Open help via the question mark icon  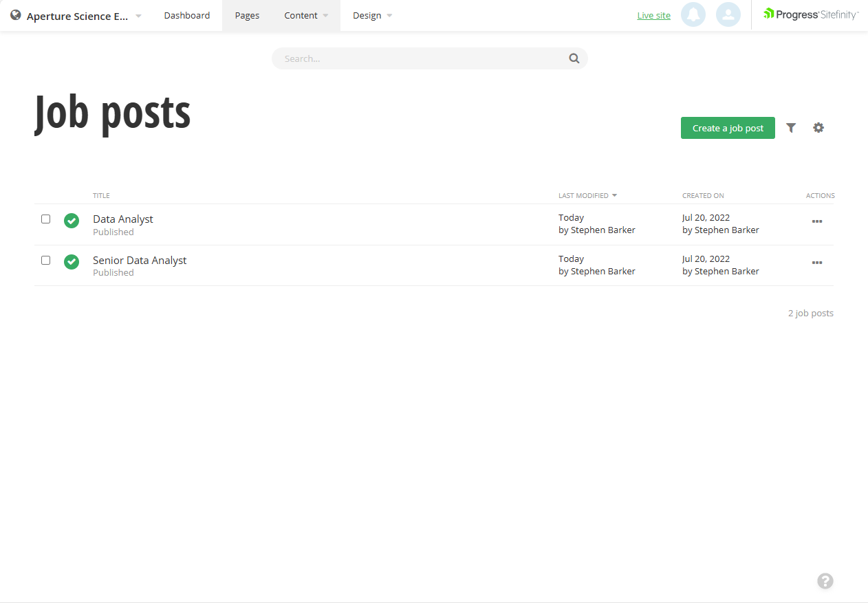click(x=825, y=581)
